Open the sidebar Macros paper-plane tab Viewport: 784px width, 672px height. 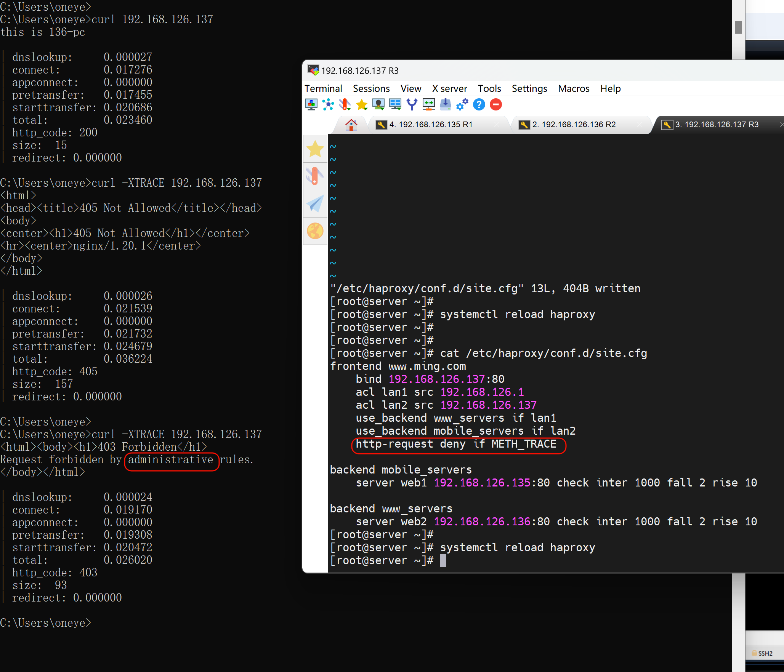(315, 203)
